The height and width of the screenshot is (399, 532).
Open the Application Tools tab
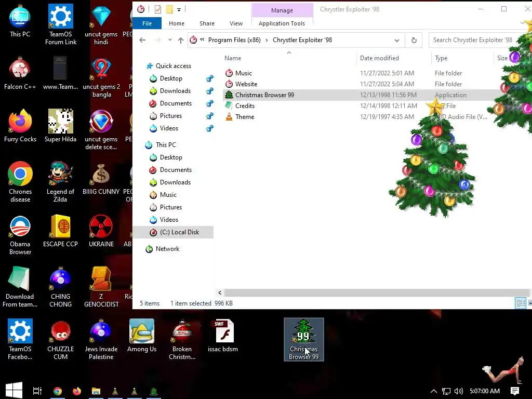pyautogui.click(x=282, y=23)
